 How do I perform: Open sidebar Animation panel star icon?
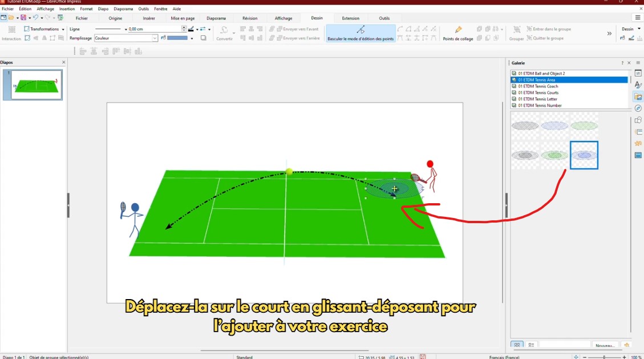pyautogui.click(x=638, y=144)
